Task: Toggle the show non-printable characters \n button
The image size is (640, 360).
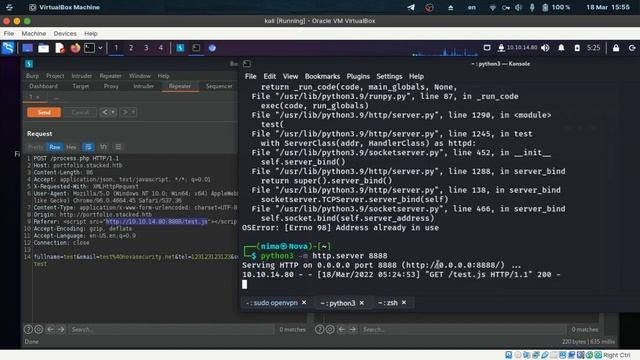Action: coord(103,147)
